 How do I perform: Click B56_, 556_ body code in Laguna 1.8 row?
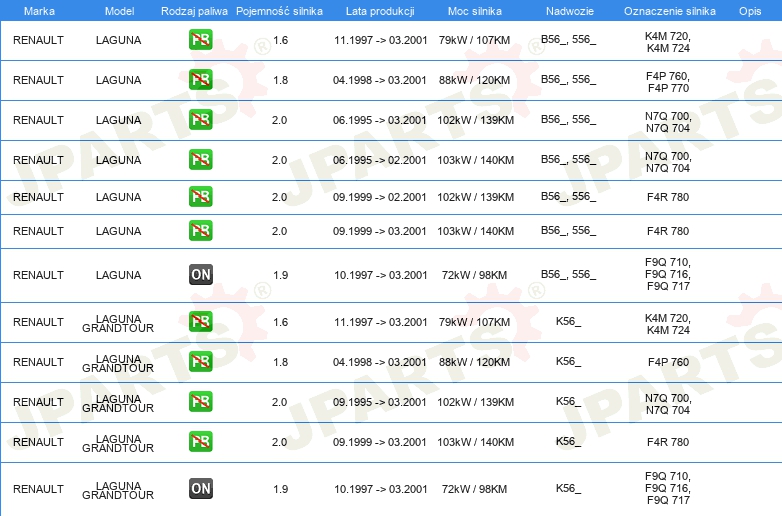pyautogui.click(x=569, y=79)
